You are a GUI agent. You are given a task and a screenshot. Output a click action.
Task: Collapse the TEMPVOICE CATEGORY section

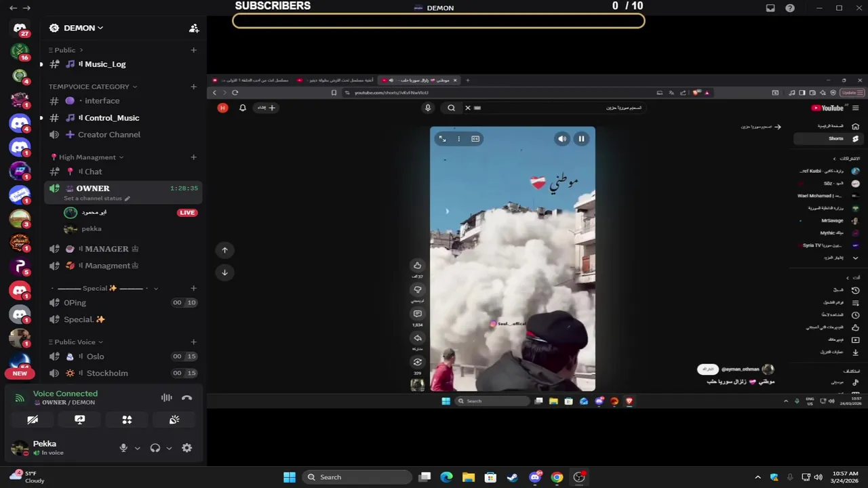pos(93,87)
